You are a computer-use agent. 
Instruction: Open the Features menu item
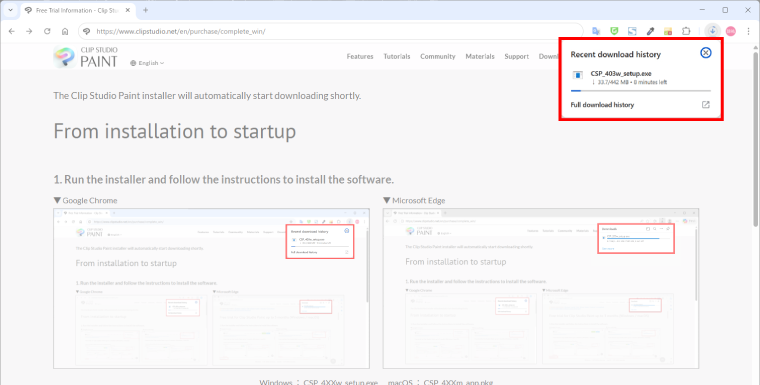[x=360, y=56]
